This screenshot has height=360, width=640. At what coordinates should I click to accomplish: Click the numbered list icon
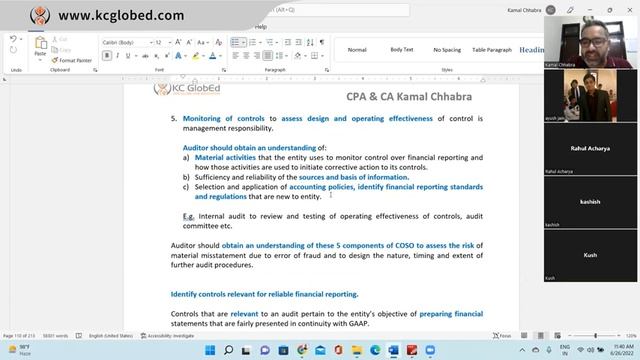[253, 42]
